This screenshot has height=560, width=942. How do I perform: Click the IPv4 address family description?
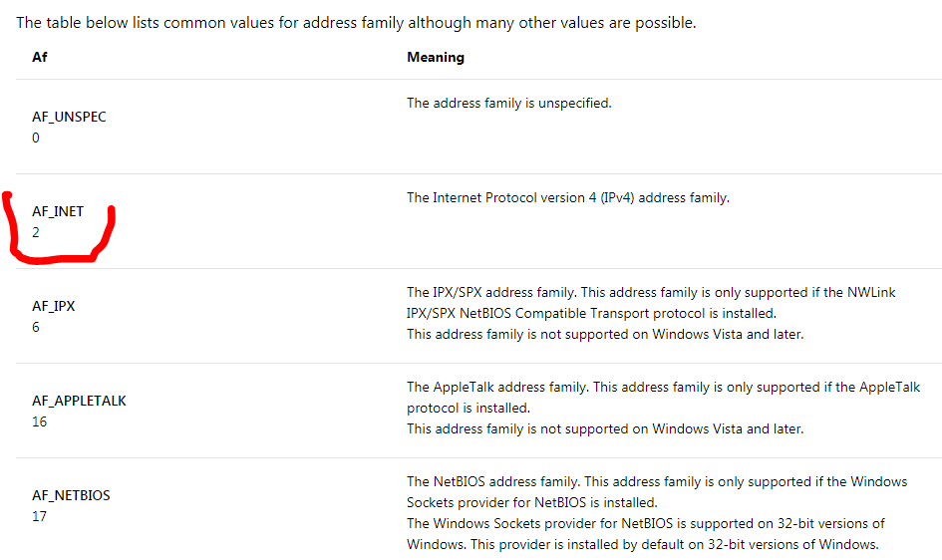[x=567, y=197]
